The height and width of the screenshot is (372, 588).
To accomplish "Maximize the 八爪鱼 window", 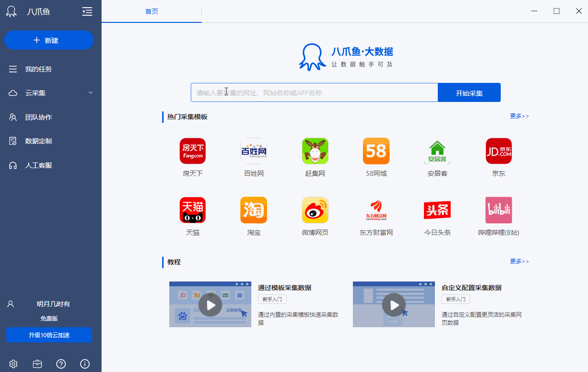I will point(557,11).
